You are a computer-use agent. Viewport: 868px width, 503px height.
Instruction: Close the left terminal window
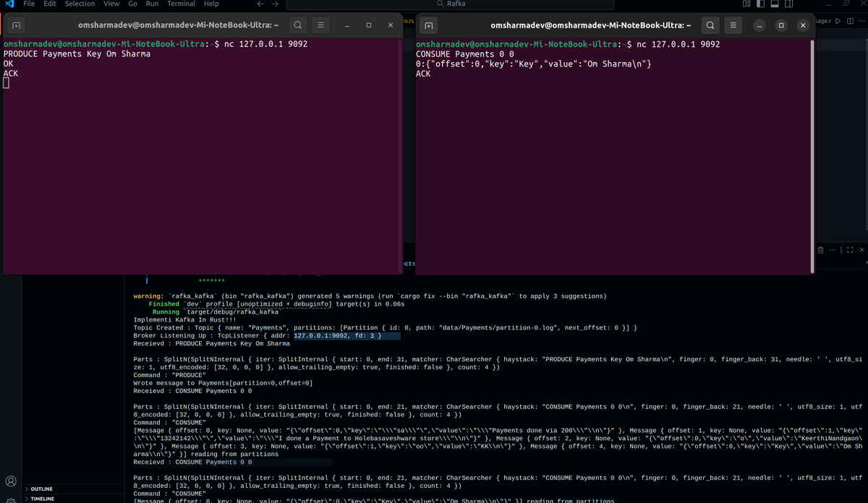pos(391,25)
